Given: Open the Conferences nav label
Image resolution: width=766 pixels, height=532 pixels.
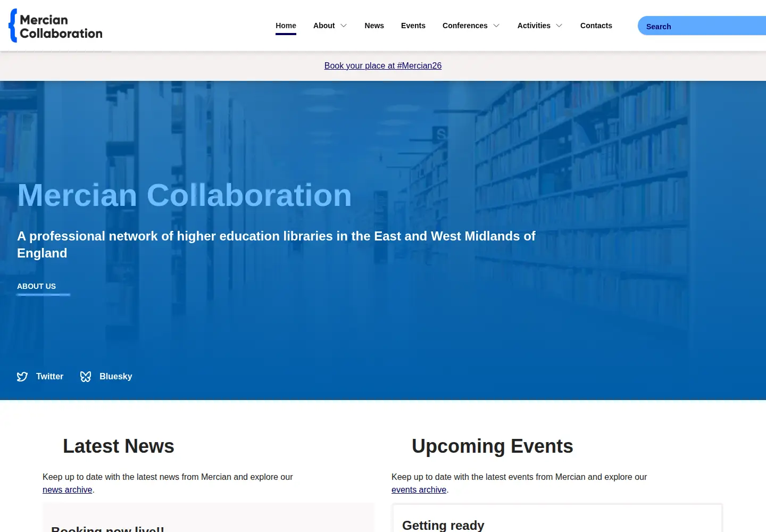Looking at the screenshot, I should 465,26.
